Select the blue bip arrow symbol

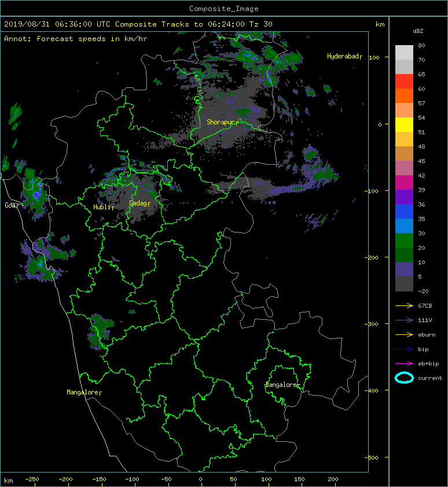404,349
